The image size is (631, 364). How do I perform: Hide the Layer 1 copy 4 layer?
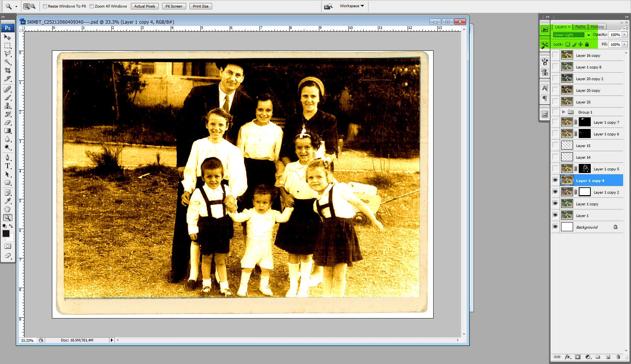pyautogui.click(x=555, y=180)
